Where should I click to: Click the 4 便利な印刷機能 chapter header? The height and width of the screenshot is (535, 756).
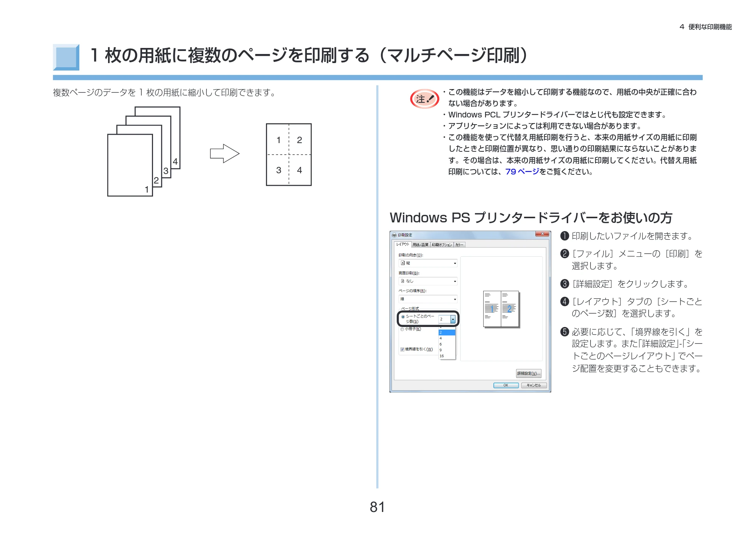pyautogui.click(x=705, y=27)
